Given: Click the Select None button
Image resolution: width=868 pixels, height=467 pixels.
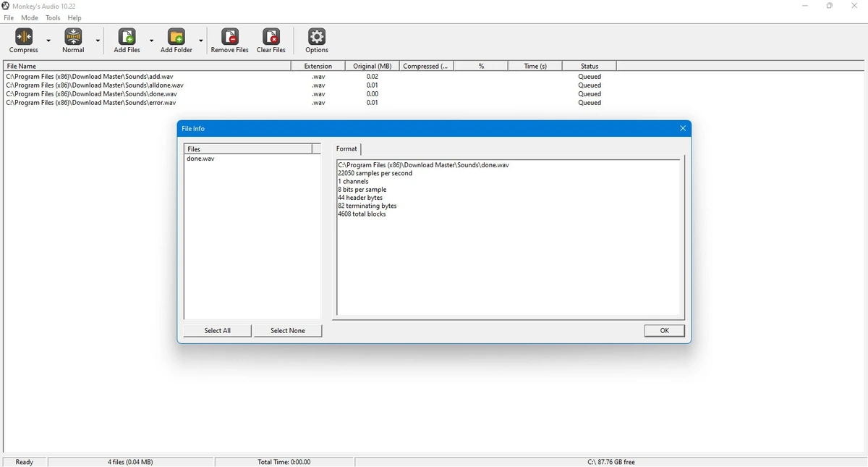Looking at the screenshot, I should pos(288,330).
